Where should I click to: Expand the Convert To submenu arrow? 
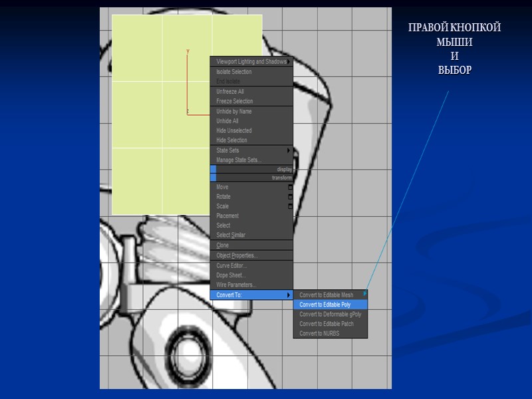click(289, 295)
